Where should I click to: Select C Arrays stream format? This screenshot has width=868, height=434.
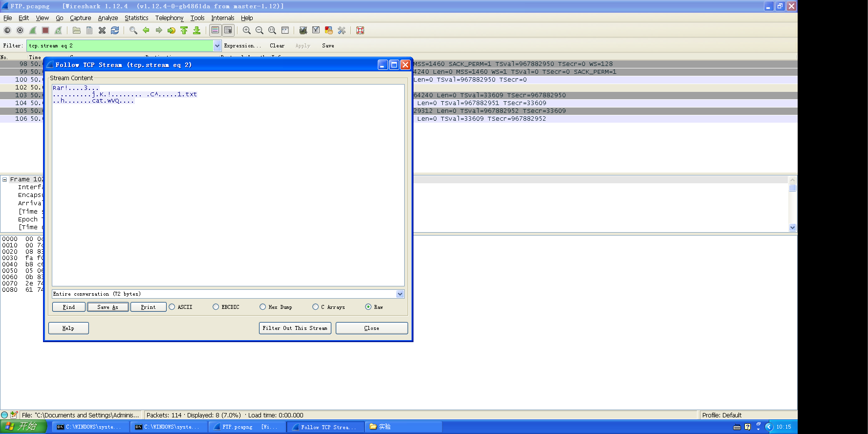(x=328, y=307)
